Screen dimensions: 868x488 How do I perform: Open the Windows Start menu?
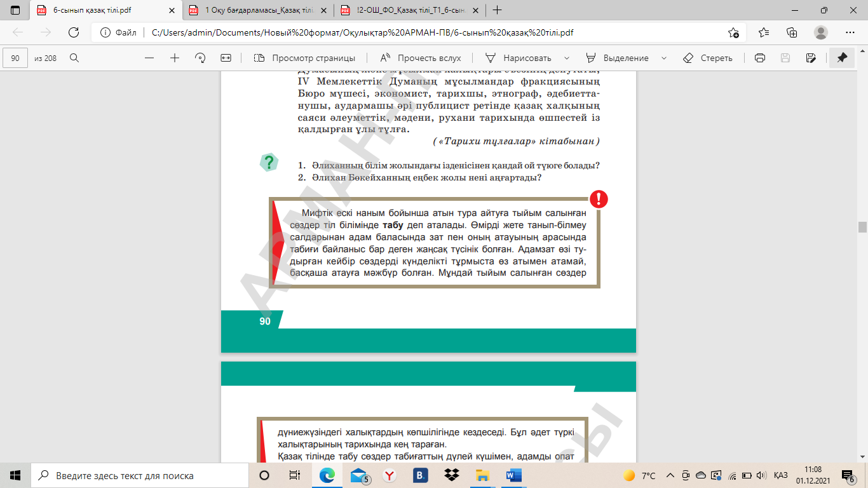[x=15, y=475]
